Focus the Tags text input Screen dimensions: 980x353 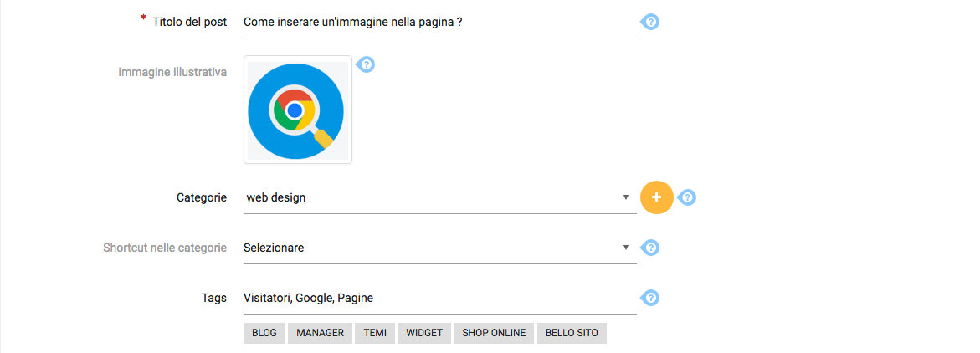point(439,299)
